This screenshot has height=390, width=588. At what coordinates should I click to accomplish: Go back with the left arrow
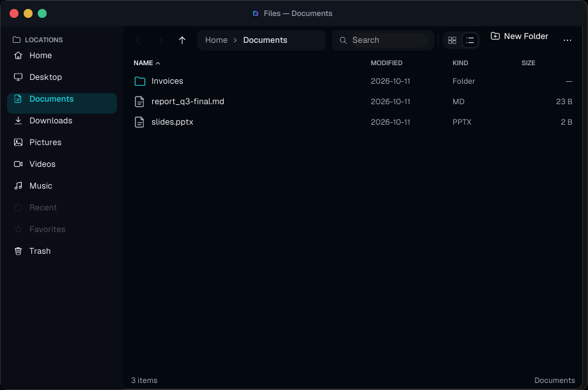(139, 40)
